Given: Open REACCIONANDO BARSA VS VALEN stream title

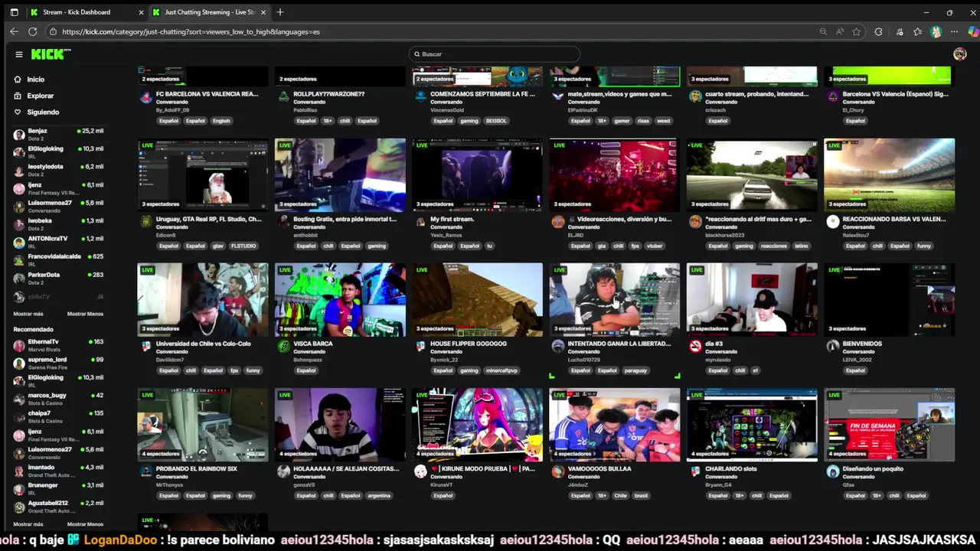Looking at the screenshot, I should click(x=893, y=219).
